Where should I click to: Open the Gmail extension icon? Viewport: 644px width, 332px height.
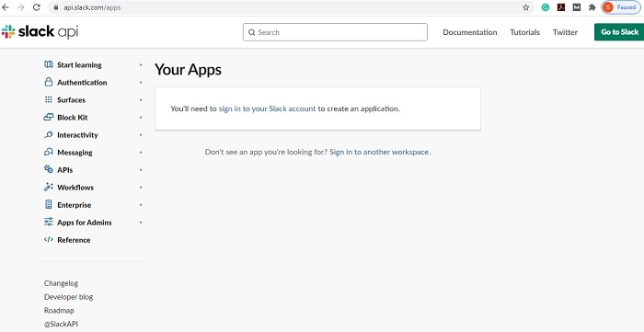577,7
